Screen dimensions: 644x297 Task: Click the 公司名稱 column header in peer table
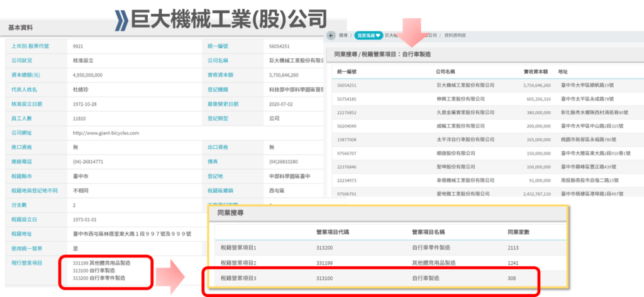(449, 72)
